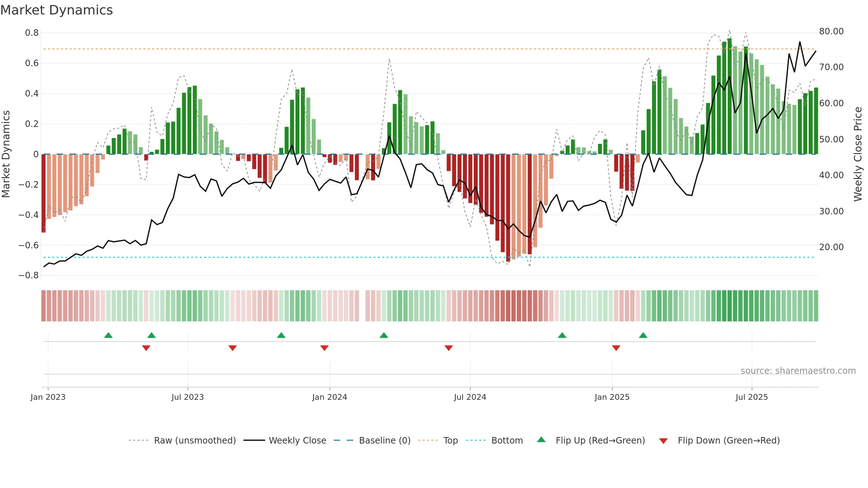Click the Jul 2023 x-axis label

point(188,397)
